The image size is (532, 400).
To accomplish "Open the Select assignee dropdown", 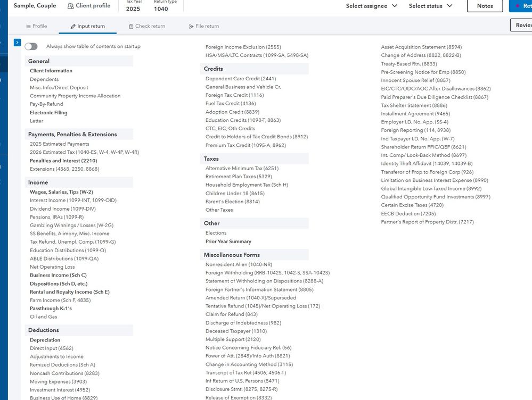I will (x=371, y=6).
